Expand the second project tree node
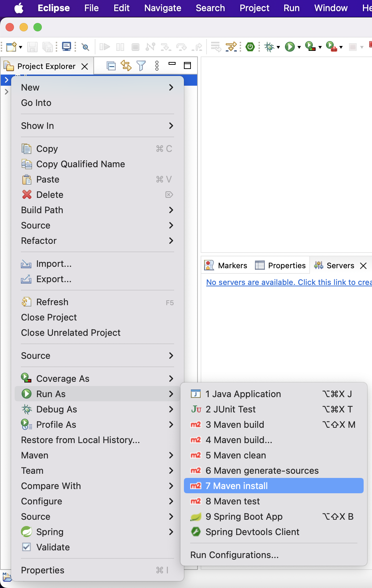Image resolution: width=372 pixels, height=588 pixels. 6,92
